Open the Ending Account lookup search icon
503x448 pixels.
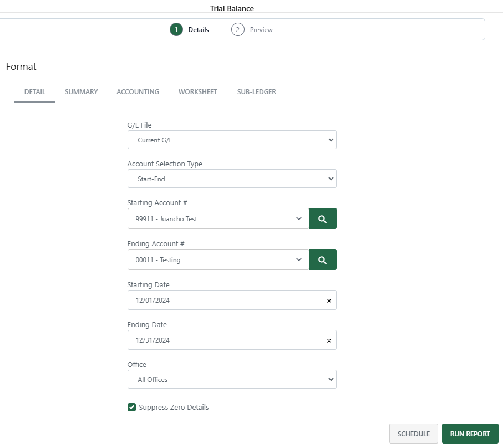[322, 259]
